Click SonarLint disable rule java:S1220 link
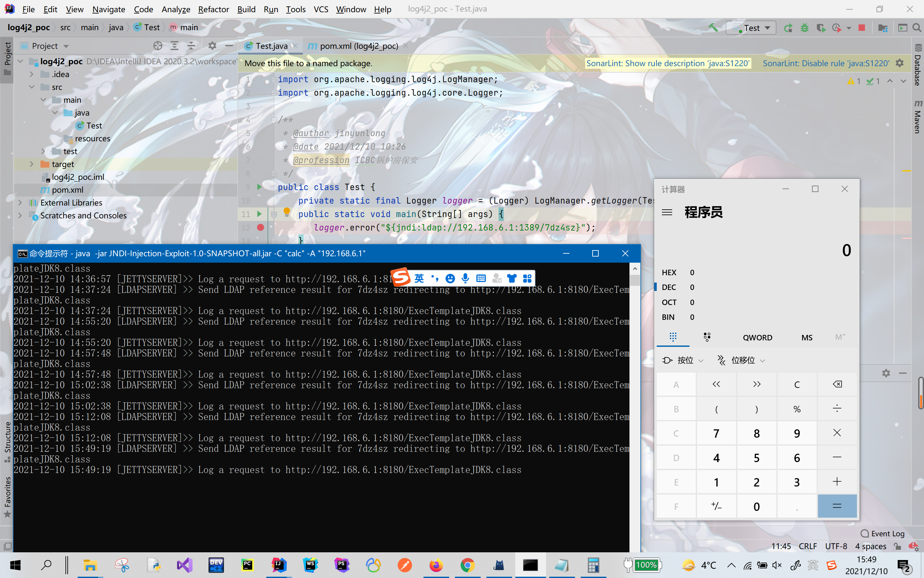Viewport: 924px width, 578px height. point(826,63)
